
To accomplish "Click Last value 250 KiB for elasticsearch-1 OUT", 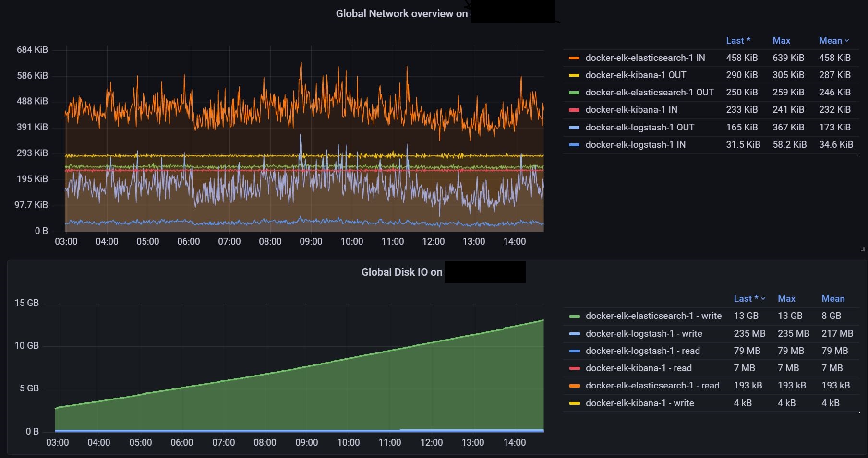I will click(x=742, y=93).
